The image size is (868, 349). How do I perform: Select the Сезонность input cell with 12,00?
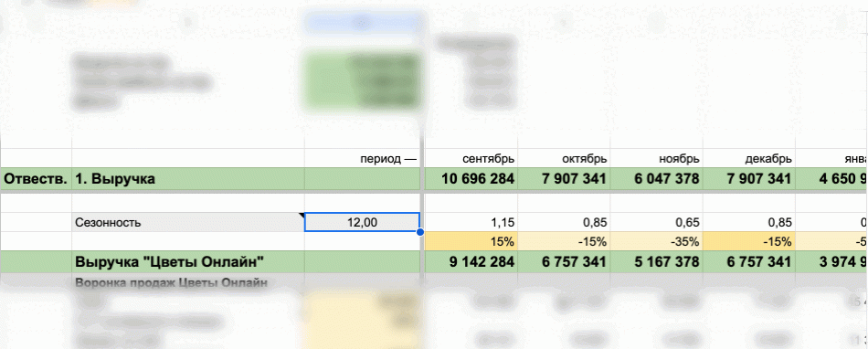tap(362, 222)
